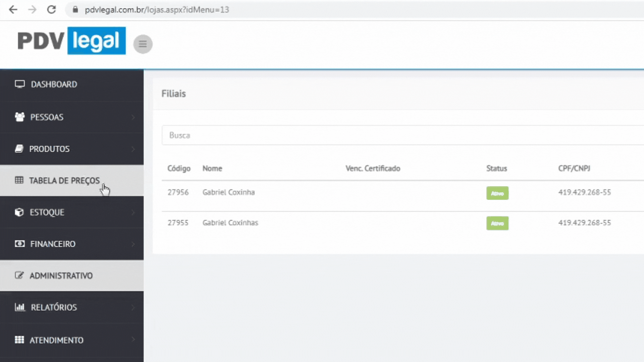The image size is (644, 362).
Task: Click the Tabela de Preços table icon
Action: click(19, 180)
